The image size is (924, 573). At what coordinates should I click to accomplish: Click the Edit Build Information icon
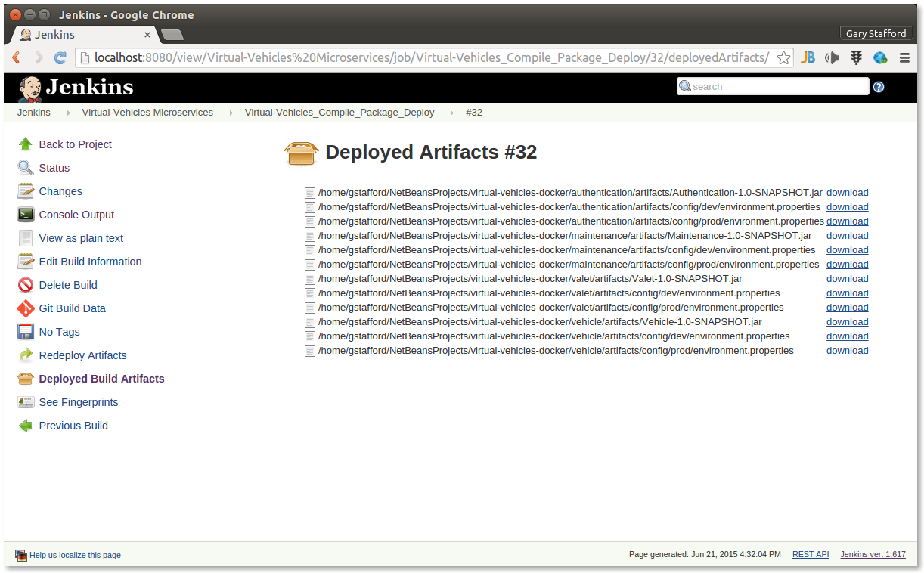coord(26,262)
